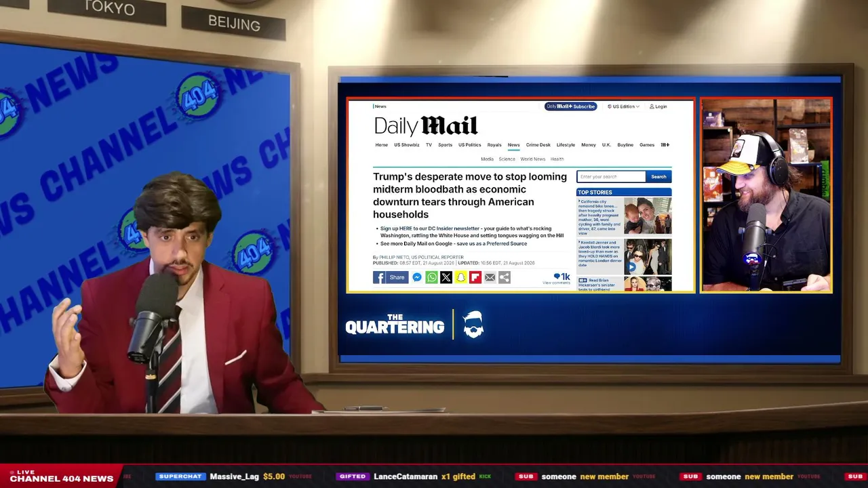This screenshot has width=868, height=488.
Task: Click the Facebook share icon
Action: (x=379, y=277)
